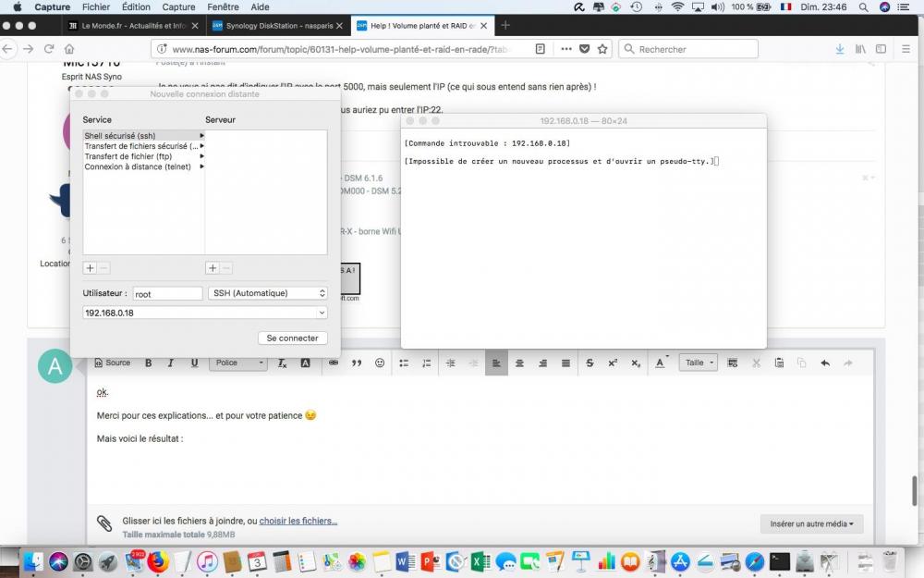Image resolution: width=924 pixels, height=578 pixels.
Task: Center align the text
Action: (519, 363)
